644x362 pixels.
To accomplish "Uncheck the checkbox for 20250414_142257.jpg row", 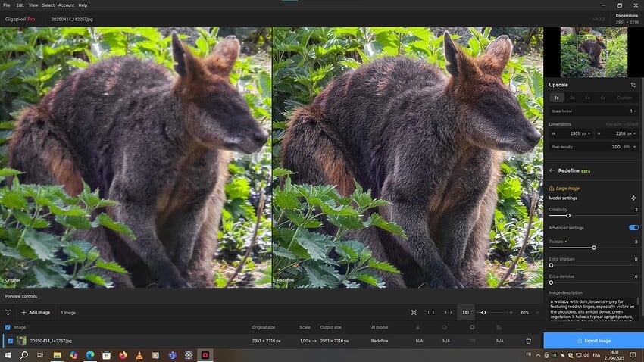I will click(9, 341).
